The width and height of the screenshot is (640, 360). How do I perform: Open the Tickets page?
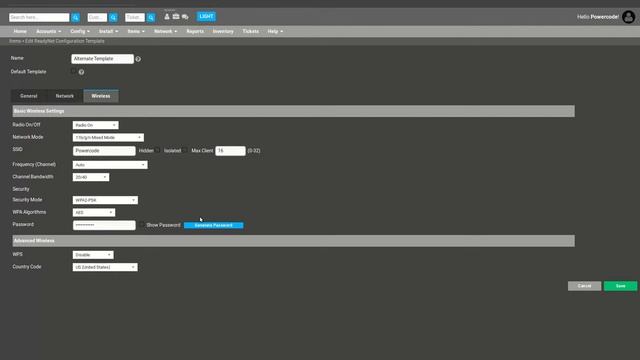[x=250, y=31]
